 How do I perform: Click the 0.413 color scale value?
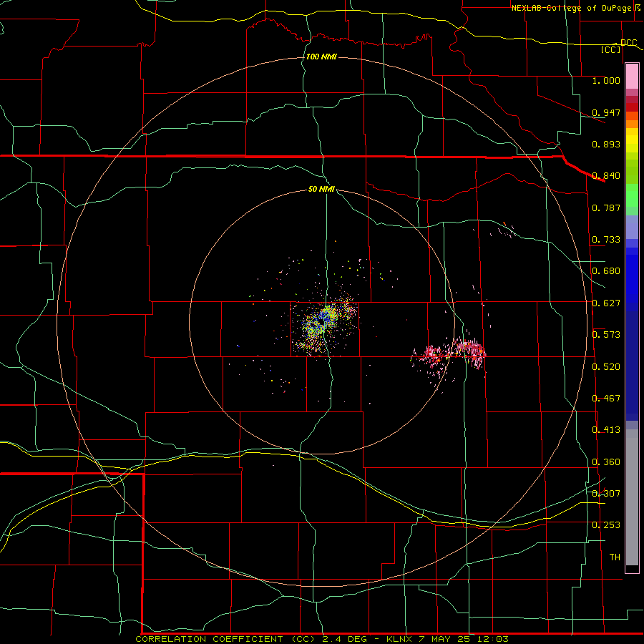coord(606,430)
